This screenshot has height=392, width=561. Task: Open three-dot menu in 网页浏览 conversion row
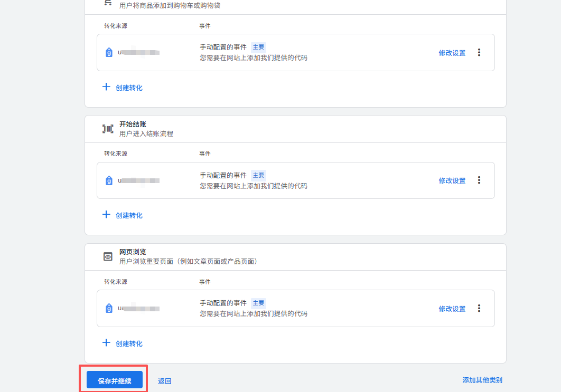coord(479,308)
